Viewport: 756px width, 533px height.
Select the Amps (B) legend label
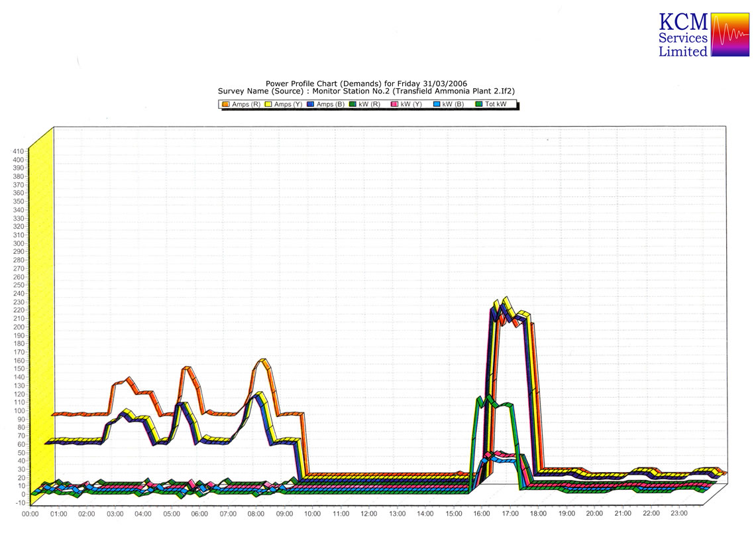tap(331, 104)
